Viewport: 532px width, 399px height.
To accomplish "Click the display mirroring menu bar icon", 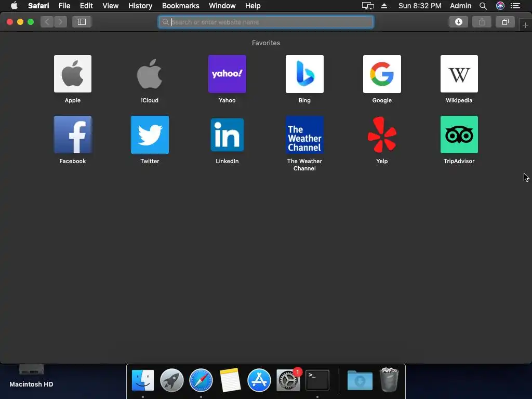I will (368, 6).
